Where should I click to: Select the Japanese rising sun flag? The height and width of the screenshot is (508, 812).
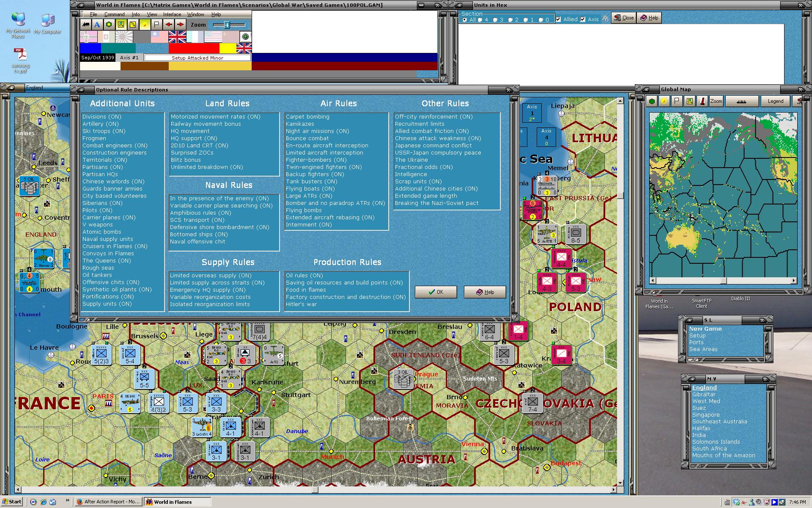tap(124, 37)
